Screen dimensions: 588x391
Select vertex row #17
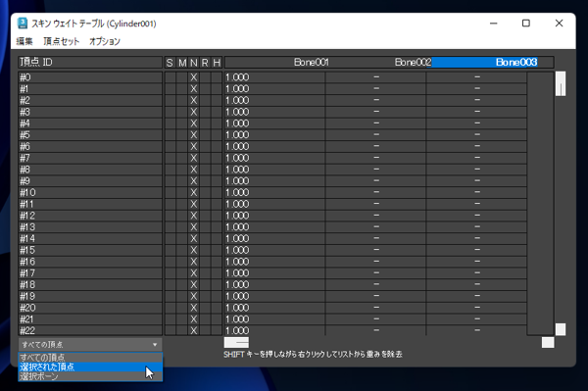[x=90, y=273]
